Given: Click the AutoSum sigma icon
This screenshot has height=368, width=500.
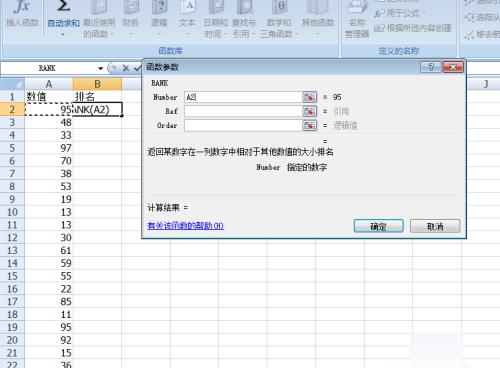Looking at the screenshot, I should [63, 7].
